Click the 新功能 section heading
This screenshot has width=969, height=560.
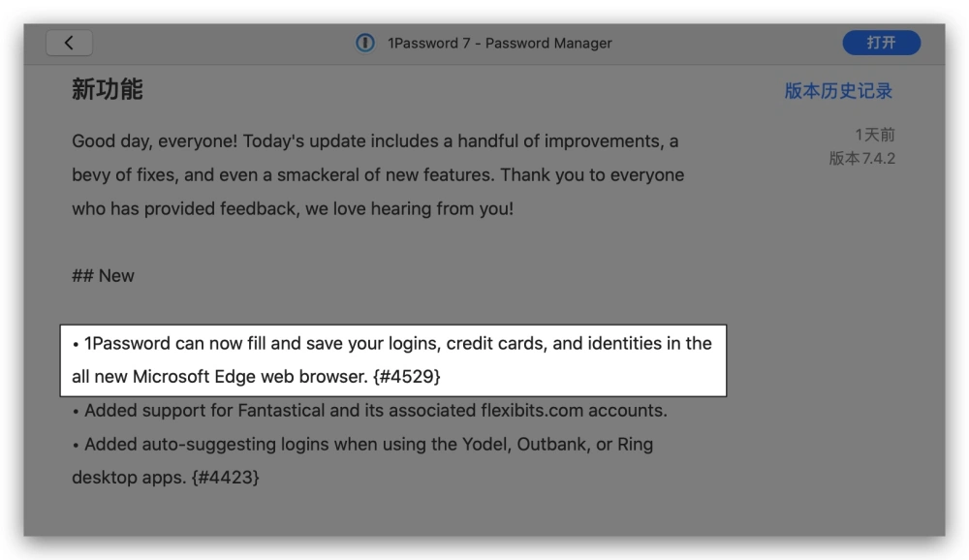[107, 90]
